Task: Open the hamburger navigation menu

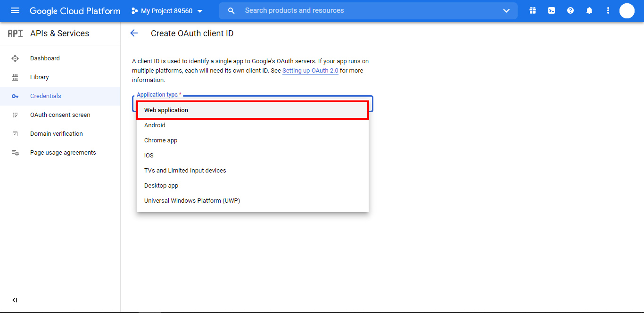Action: [15, 11]
